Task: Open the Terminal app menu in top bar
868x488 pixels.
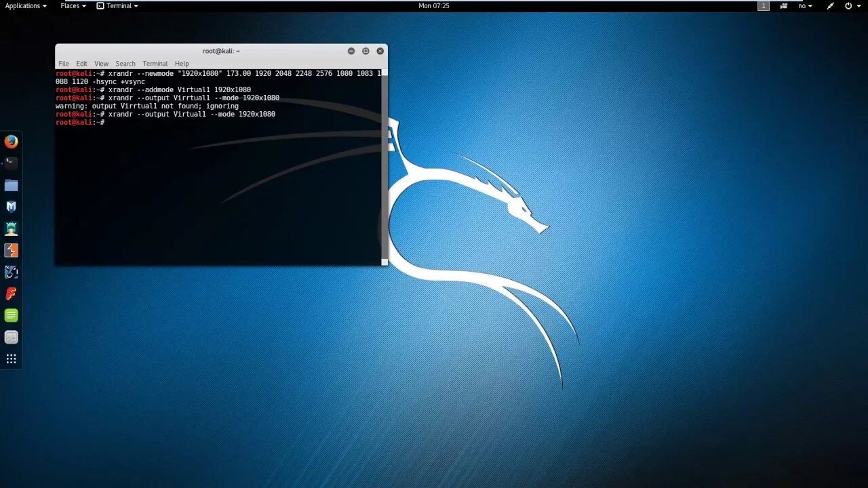Action: (117, 5)
